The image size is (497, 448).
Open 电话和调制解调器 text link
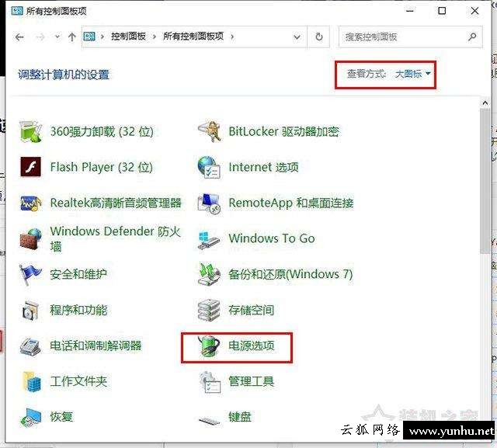96,346
